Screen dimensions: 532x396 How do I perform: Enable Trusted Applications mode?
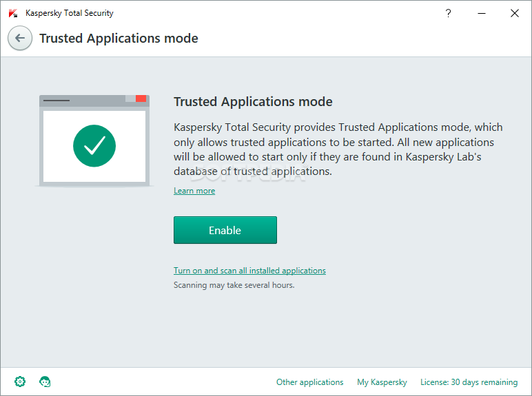[225, 230]
